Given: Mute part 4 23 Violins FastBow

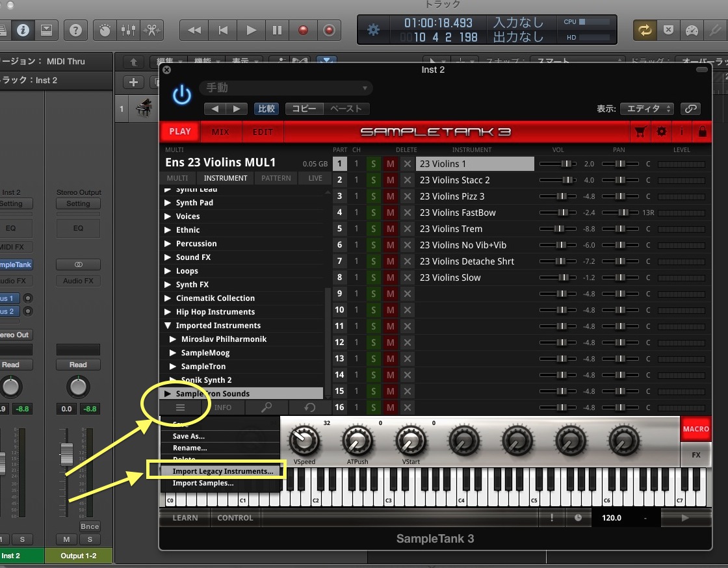Looking at the screenshot, I should (391, 213).
